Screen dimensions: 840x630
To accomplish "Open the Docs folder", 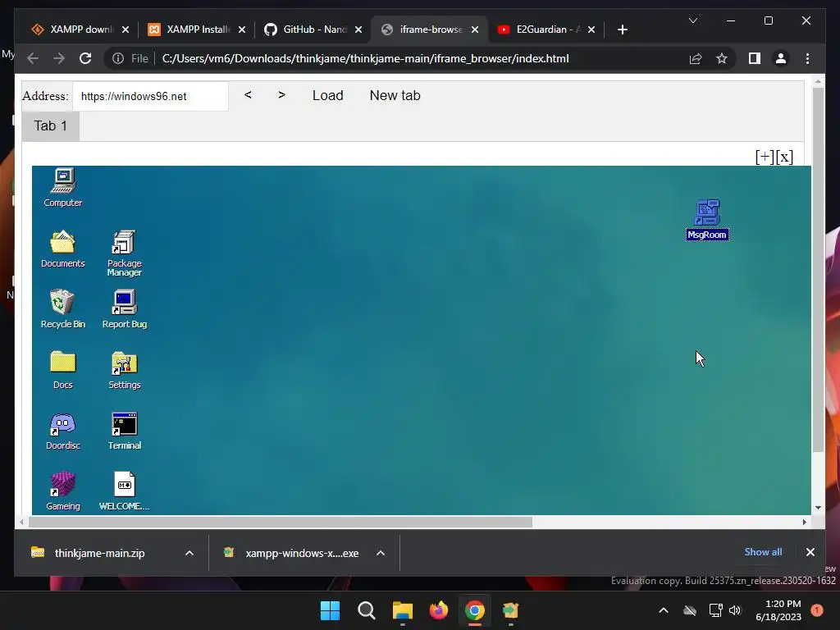I will point(63,370).
